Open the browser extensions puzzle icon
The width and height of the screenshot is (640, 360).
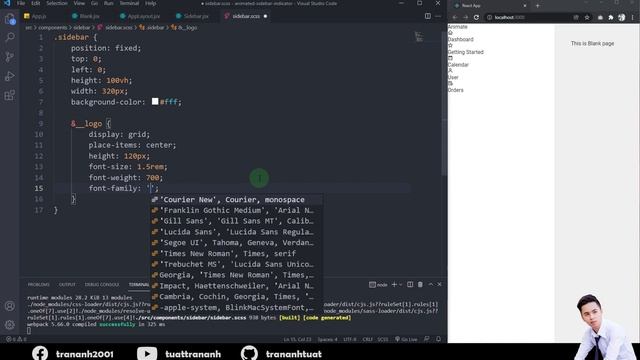pos(611,18)
